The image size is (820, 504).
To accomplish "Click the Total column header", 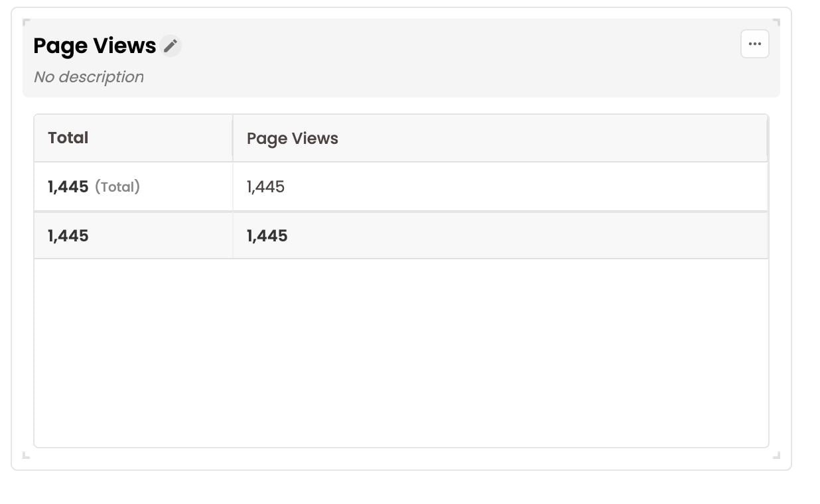I will coord(133,138).
